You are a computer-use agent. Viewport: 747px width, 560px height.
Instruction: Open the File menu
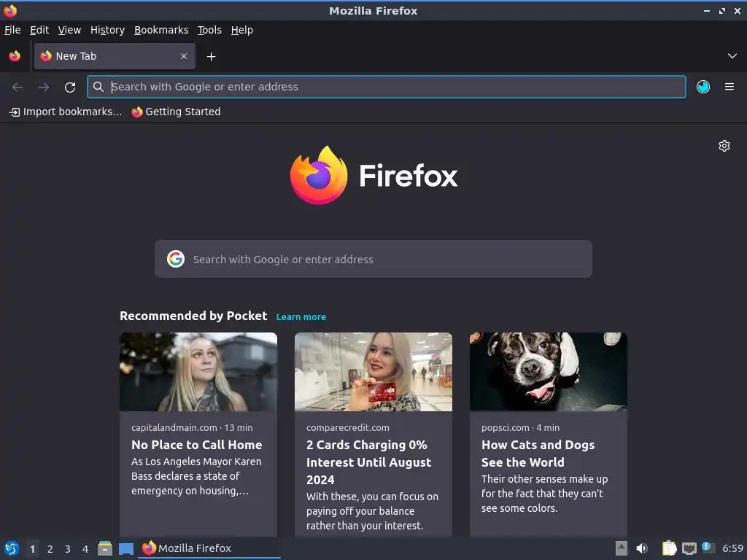[x=12, y=30]
